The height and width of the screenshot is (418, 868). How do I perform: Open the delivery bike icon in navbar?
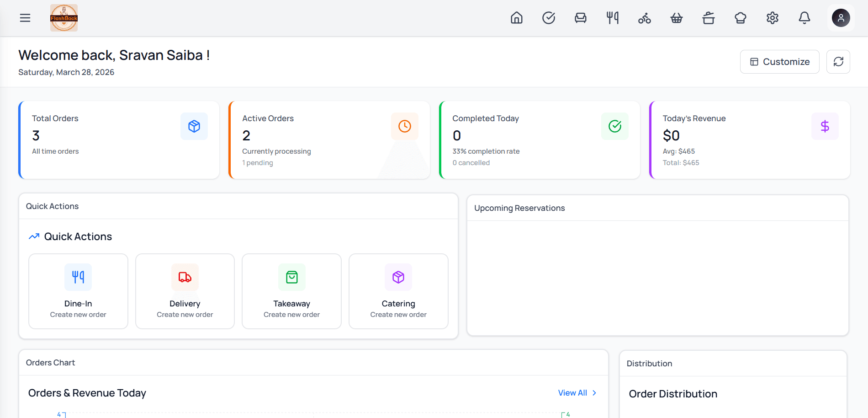coord(645,18)
